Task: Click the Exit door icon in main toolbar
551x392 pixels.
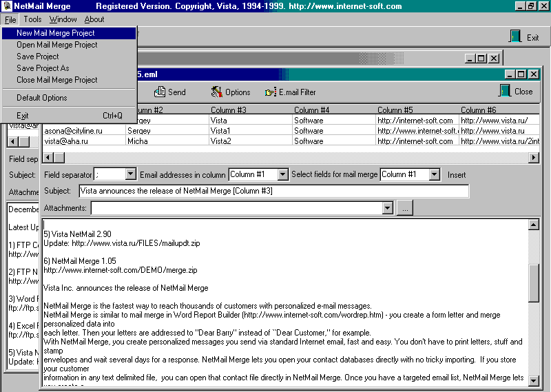Action: (x=515, y=37)
